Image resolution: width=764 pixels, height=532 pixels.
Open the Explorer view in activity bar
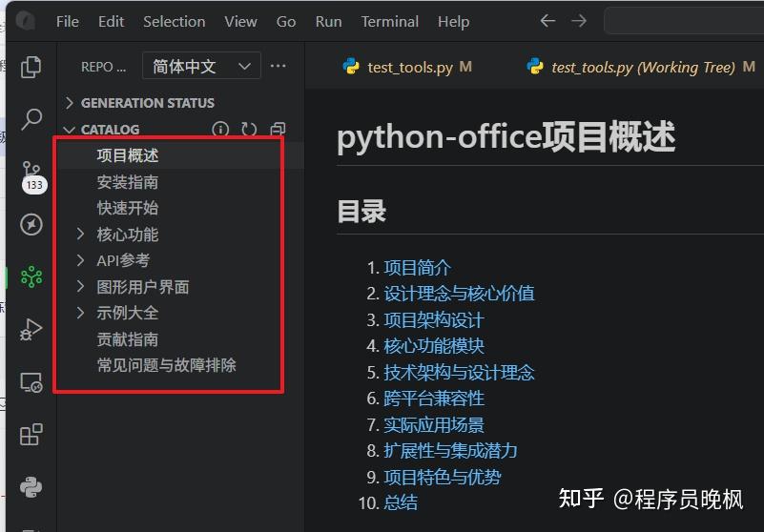31,67
